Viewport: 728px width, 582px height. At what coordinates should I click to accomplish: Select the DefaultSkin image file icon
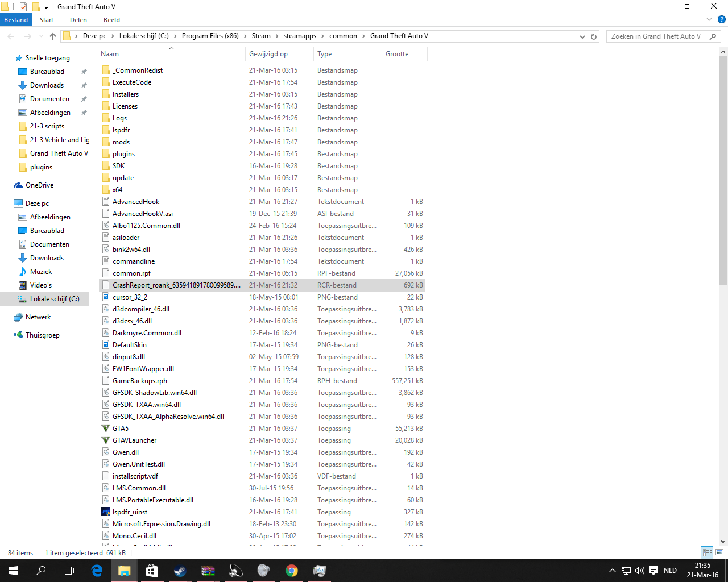point(106,345)
